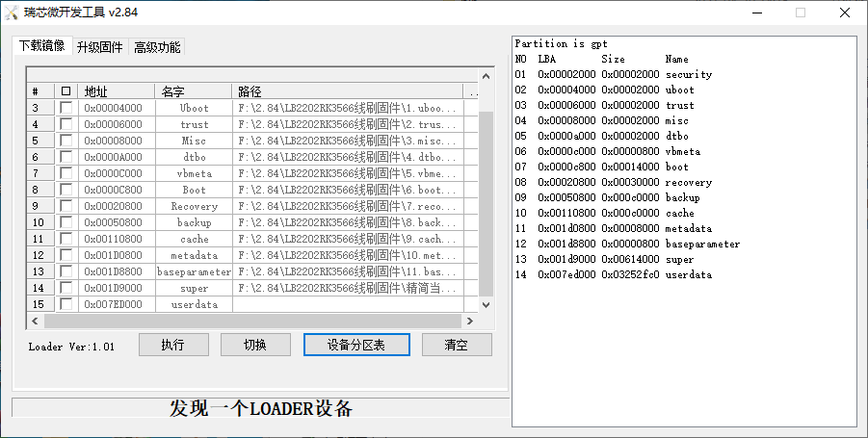Select the address cell 0x0000C800 of Boot
The width and height of the screenshot is (868, 438).
click(x=117, y=190)
